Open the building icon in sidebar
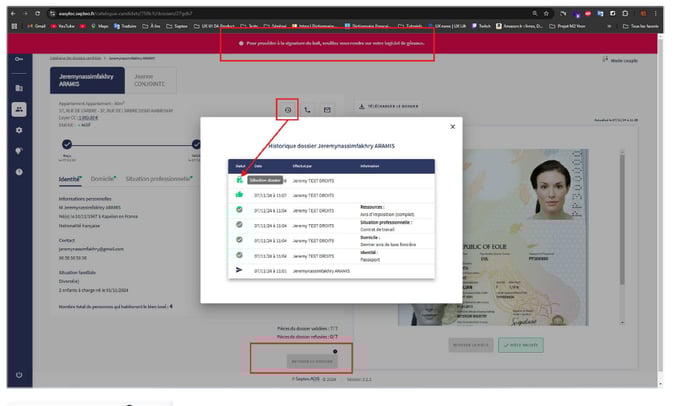Viewport: 688px width, 406px height. (x=19, y=88)
